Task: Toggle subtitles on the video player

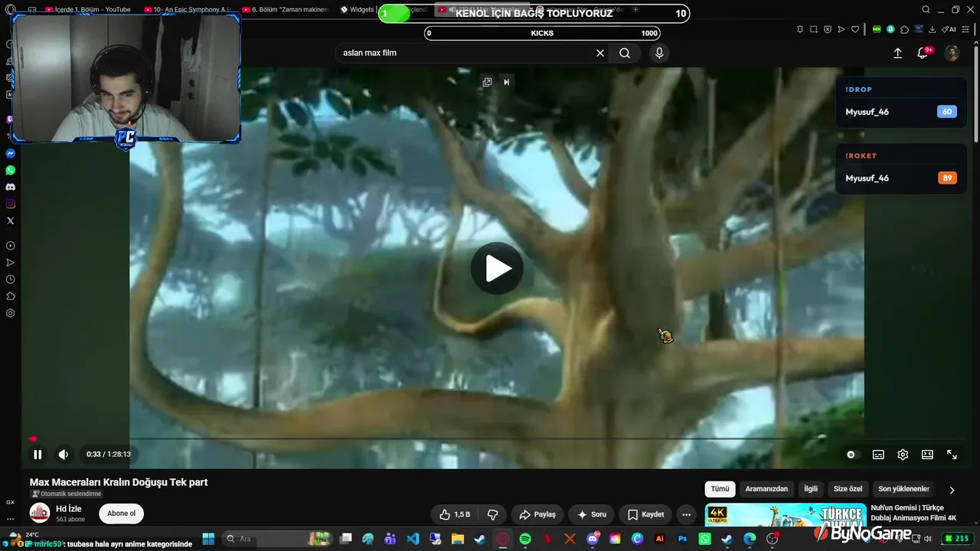Action: (878, 455)
